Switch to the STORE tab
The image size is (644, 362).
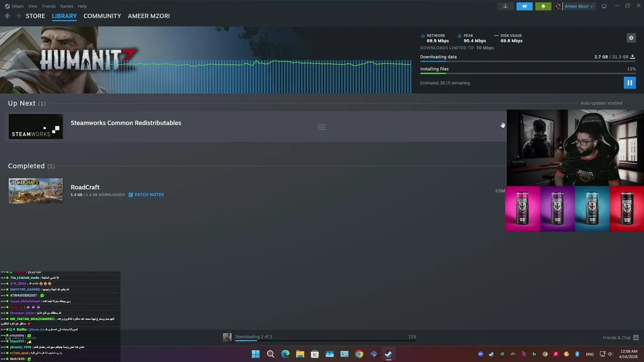35,16
